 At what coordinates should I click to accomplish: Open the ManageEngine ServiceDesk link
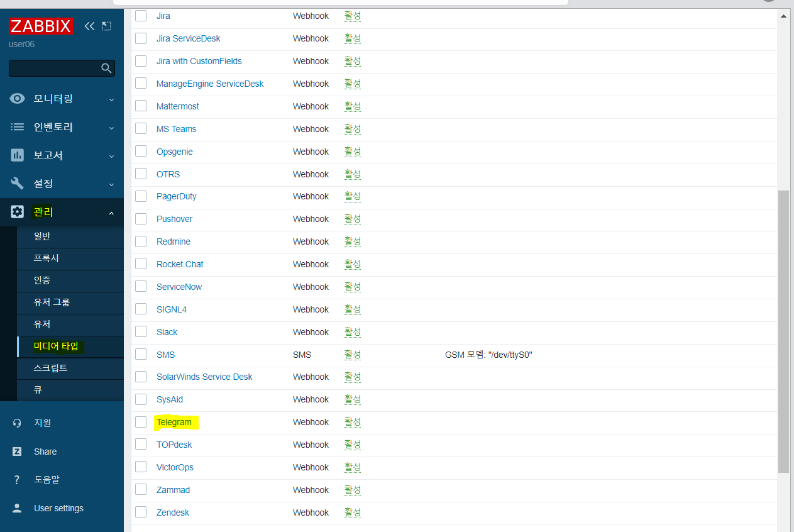point(210,84)
